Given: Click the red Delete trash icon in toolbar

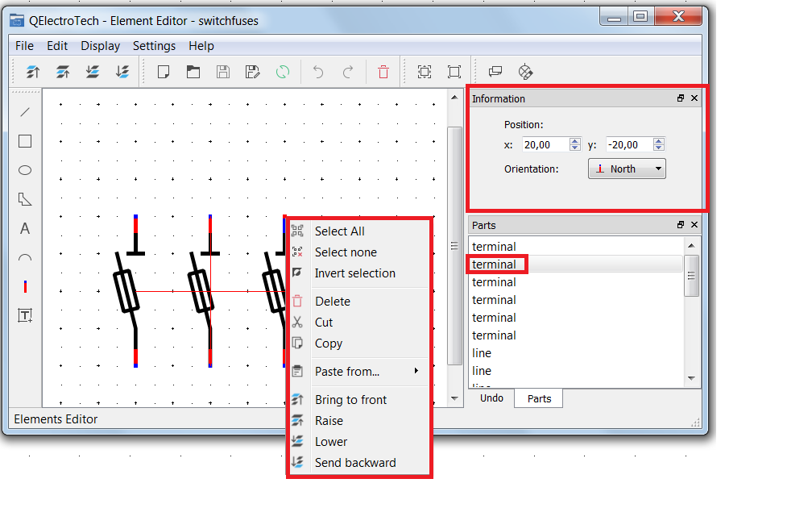Looking at the screenshot, I should coord(383,72).
